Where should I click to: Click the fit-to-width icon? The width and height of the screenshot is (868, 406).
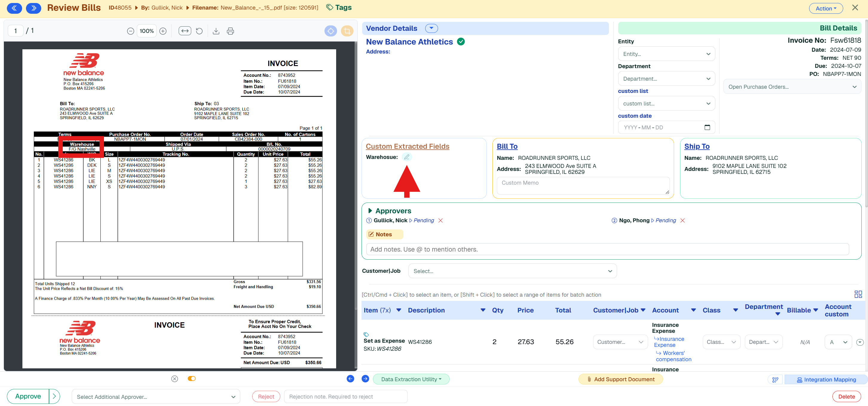point(185,31)
